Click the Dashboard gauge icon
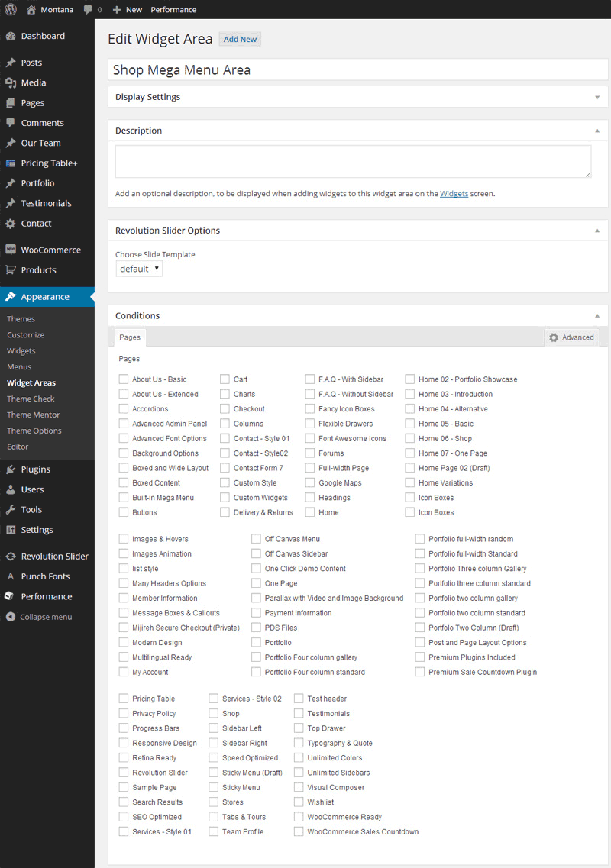Image resolution: width=611 pixels, height=868 pixels. coord(10,36)
